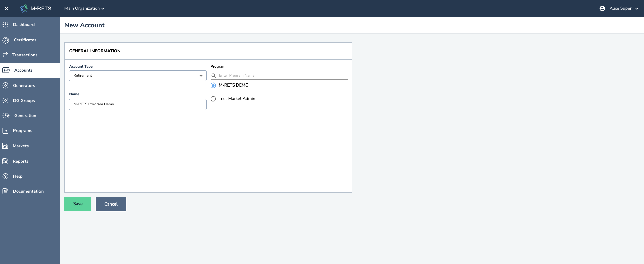644x264 pixels.
Task: Click the Account Type label
Action: pos(81,67)
